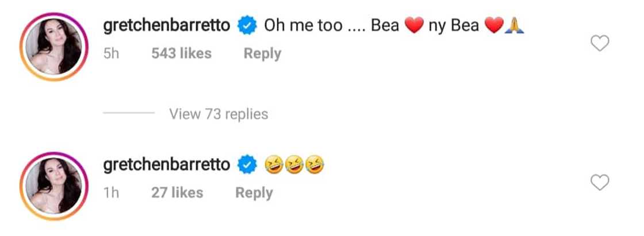This screenshot has height=236, width=644.
Task: Click the praying hands emoji
Action: 512,26
